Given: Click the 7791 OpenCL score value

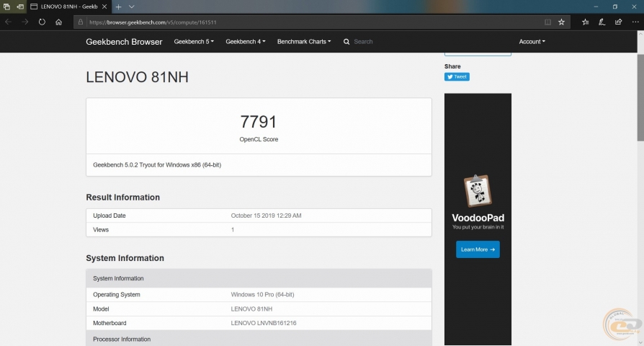Looking at the screenshot, I should [259, 122].
